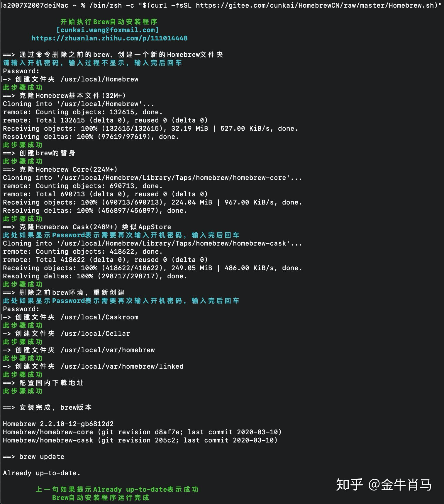The height and width of the screenshot is (504, 444).
Task: Click 'remote: Total 690713 (delta 0)' line
Action: [105, 194]
